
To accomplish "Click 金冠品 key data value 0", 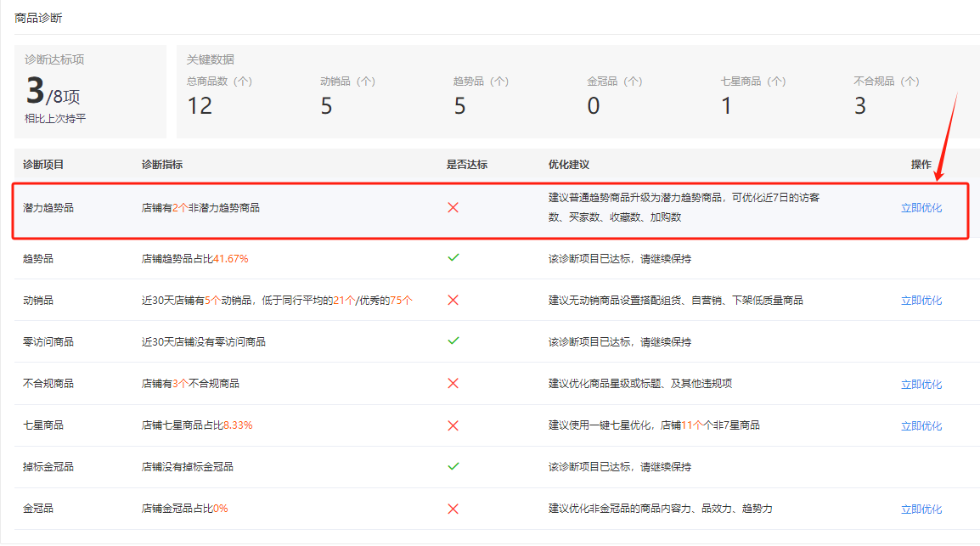I will tap(593, 105).
